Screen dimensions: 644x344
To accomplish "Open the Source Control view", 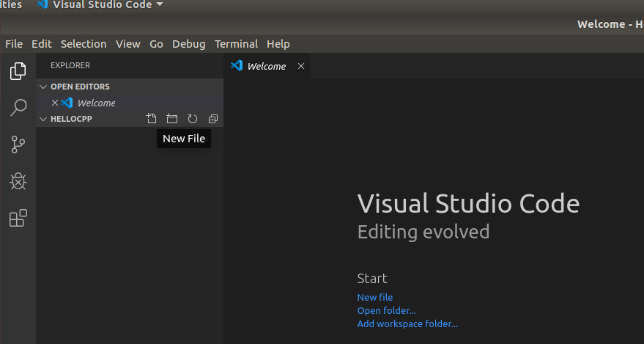I will 18,144.
